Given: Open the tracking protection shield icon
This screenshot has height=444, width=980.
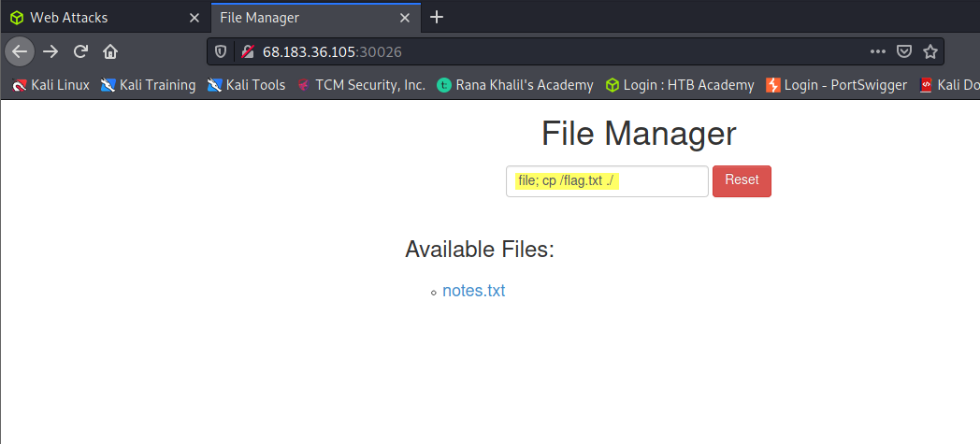Looking at the screenshot, I should (x=221, y=51).
